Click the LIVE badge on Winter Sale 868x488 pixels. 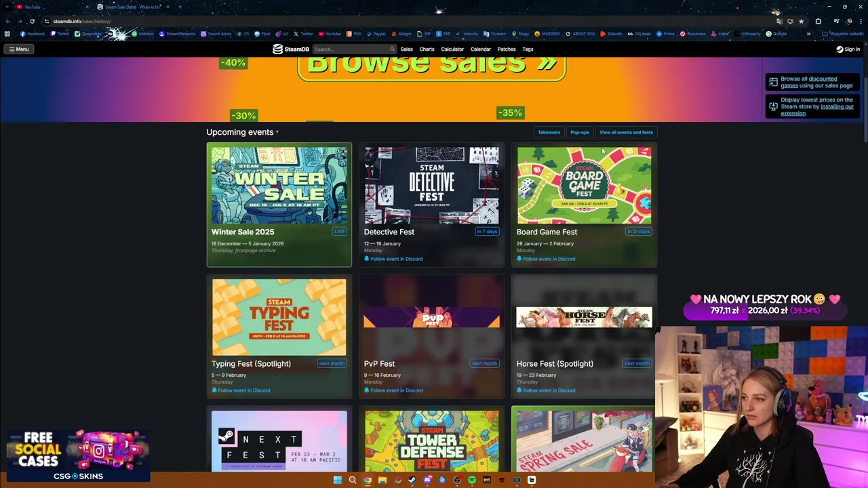(x=340, y=232)
